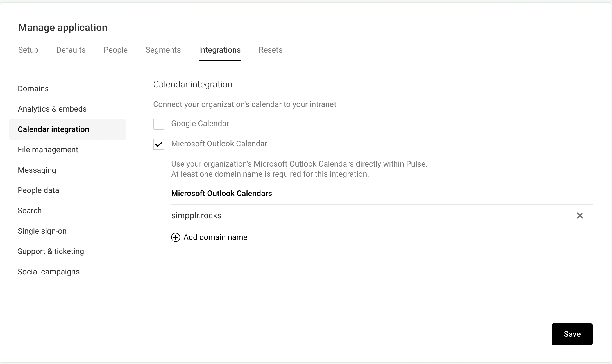Click the Google Calendar label
612x364 pixels.
click(200, 124)
